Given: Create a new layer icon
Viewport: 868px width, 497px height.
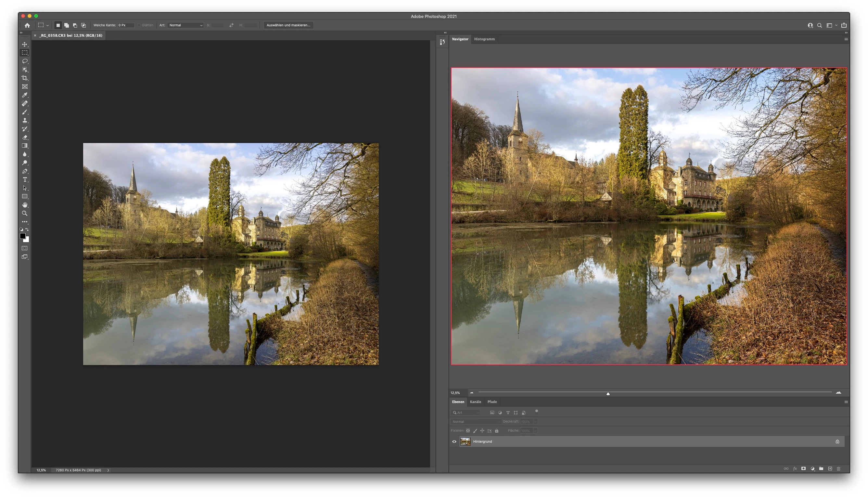Looking at the screenshot, I should pyautogui.click(x=830, y=469).
